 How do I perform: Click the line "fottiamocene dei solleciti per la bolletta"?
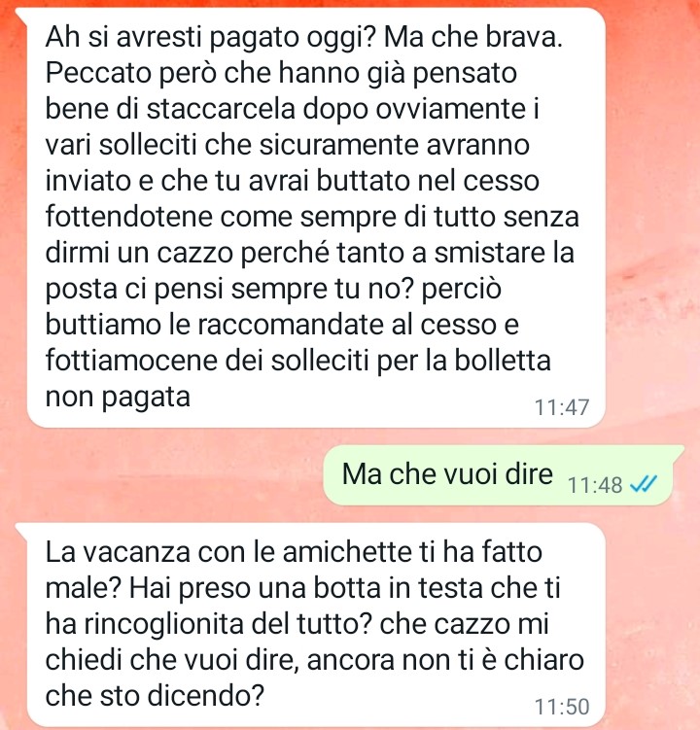coord(298,361)
